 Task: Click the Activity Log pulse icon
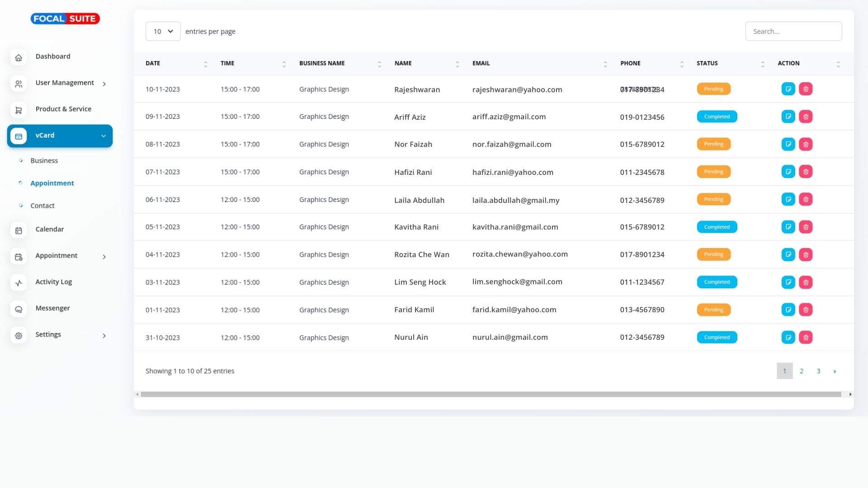click(19, 283)
